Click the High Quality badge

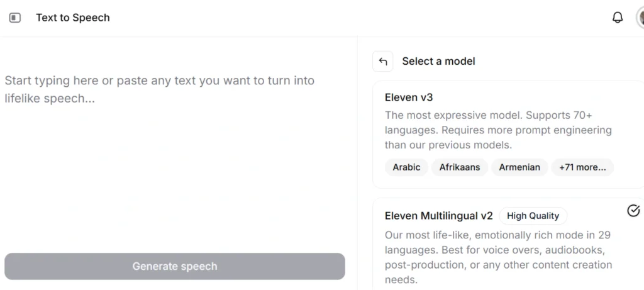tap(533, 216)
